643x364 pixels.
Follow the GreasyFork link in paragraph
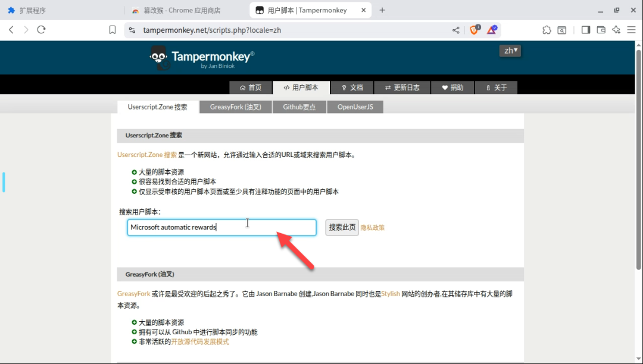(x=134, y=294)
